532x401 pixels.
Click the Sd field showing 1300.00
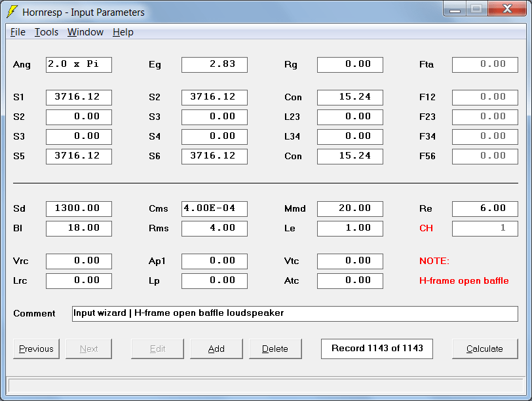pyautogui.click(x=79, y=208)
